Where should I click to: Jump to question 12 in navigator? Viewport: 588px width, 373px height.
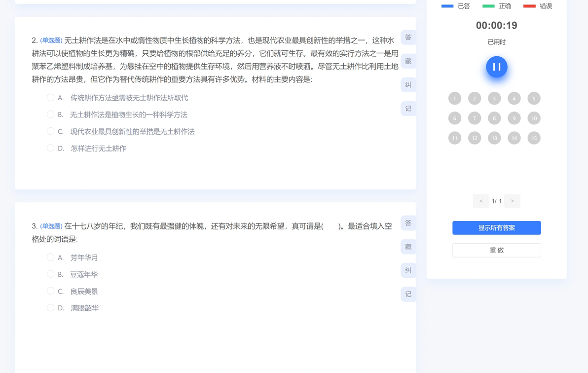(x=475, y=138)
